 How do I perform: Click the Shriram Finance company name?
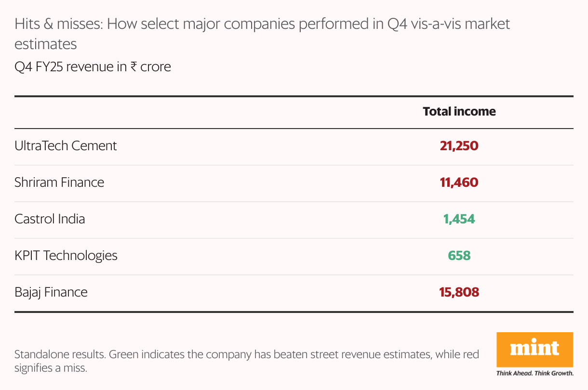point(59,182)
